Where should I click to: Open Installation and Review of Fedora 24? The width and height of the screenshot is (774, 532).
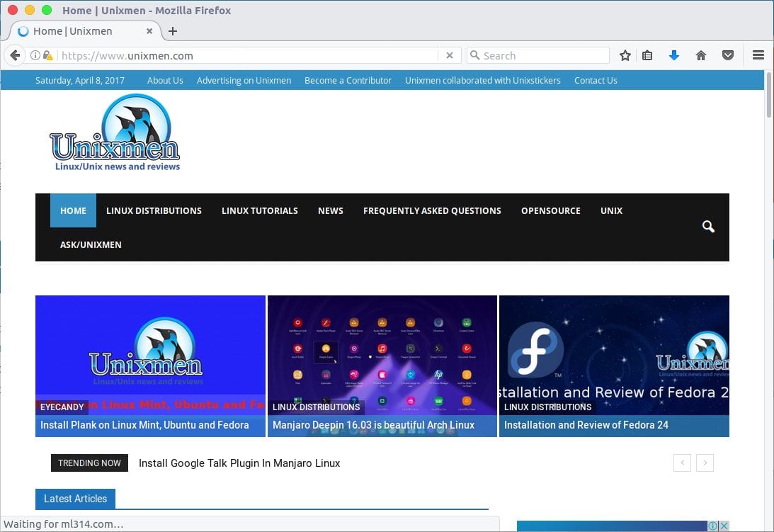pos(586,425)
